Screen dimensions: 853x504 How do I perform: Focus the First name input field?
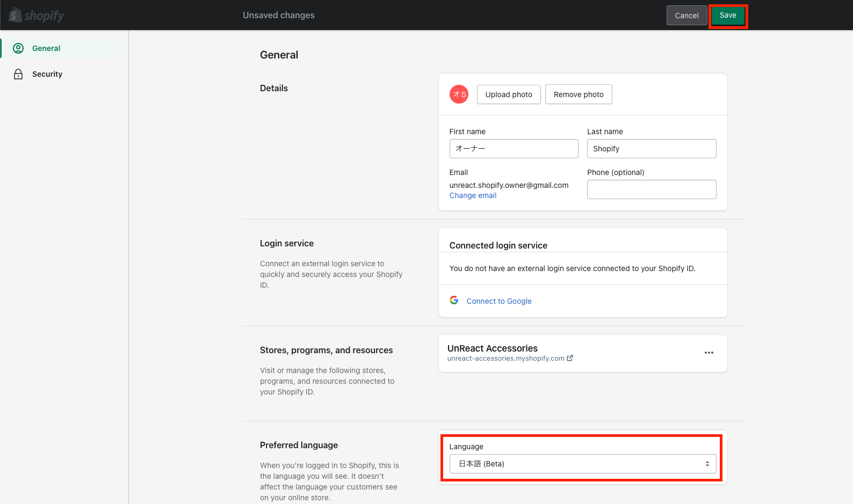click(x=514, y=149)
